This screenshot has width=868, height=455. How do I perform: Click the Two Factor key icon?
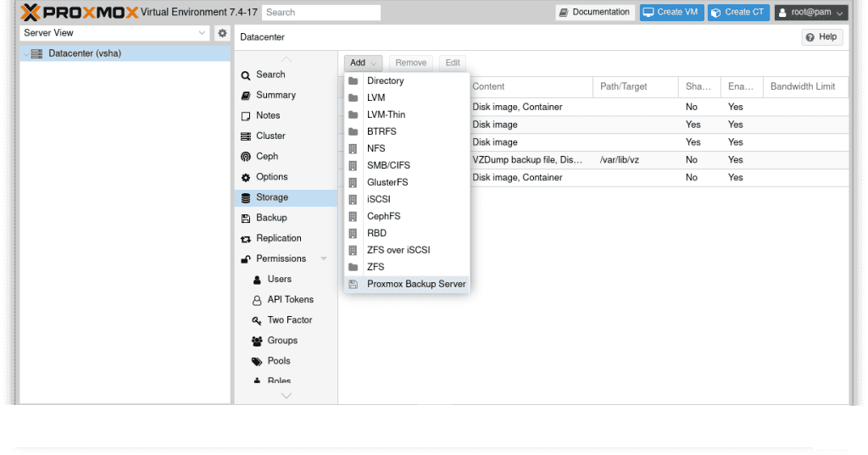tap(257, 320)
